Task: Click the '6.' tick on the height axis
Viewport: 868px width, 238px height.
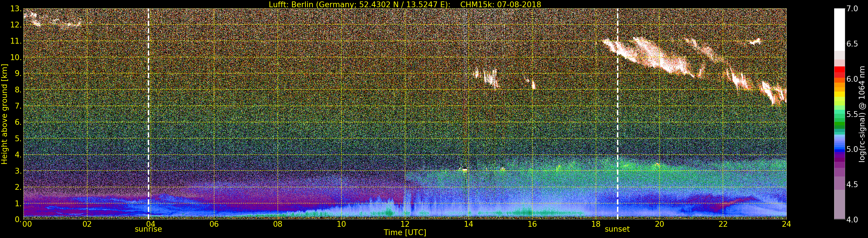Action: 18,122
